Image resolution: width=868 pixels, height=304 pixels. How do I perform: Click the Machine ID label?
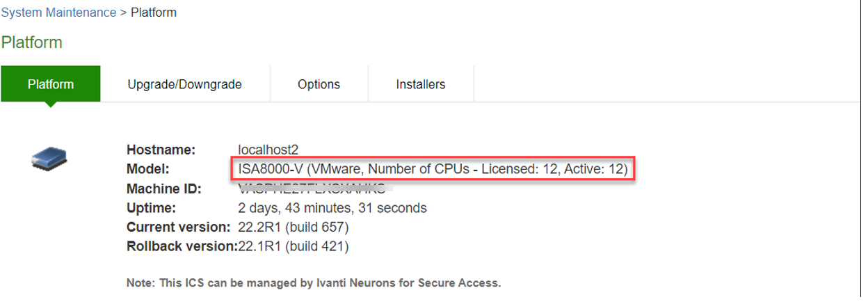tap(163, 189)
